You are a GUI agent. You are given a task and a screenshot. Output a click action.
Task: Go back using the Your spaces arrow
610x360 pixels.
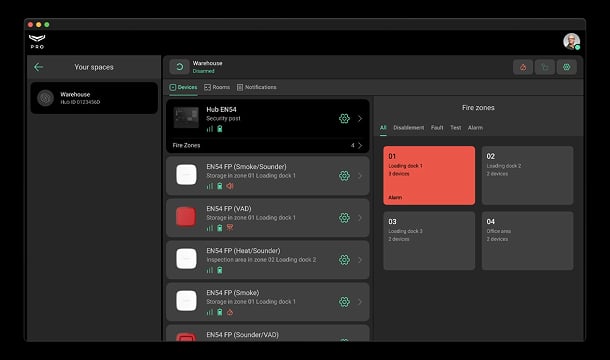[x=38, y=67]
